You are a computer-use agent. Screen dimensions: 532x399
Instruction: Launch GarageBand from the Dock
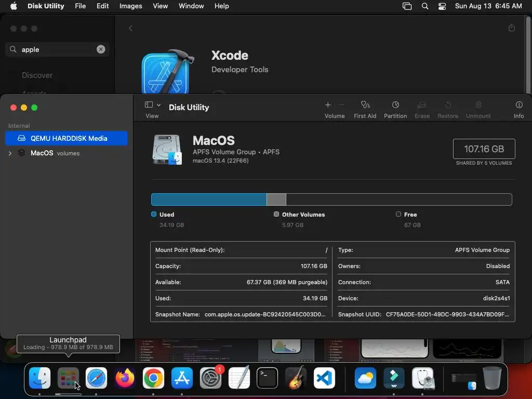296,378
